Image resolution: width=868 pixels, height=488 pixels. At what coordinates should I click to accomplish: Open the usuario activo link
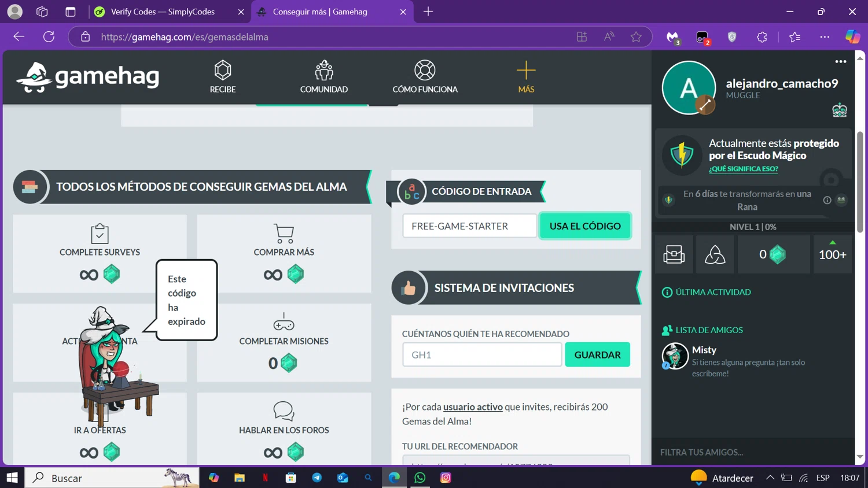473,406
